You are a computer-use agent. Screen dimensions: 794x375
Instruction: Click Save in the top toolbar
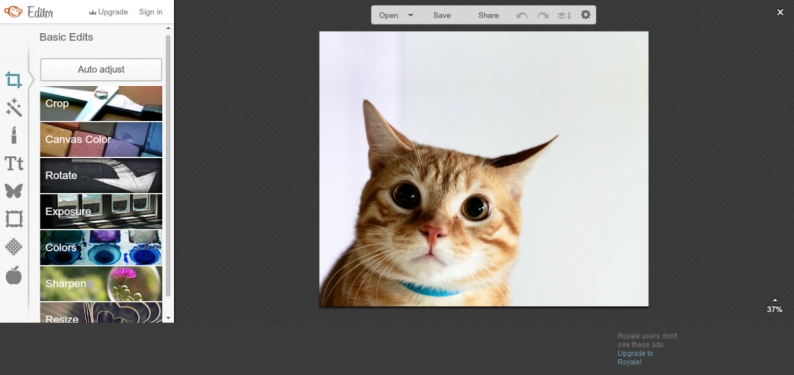[442, 15]
